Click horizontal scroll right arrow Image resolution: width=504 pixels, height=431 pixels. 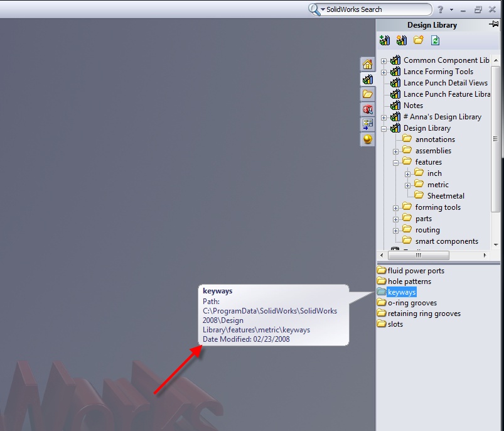485,255
